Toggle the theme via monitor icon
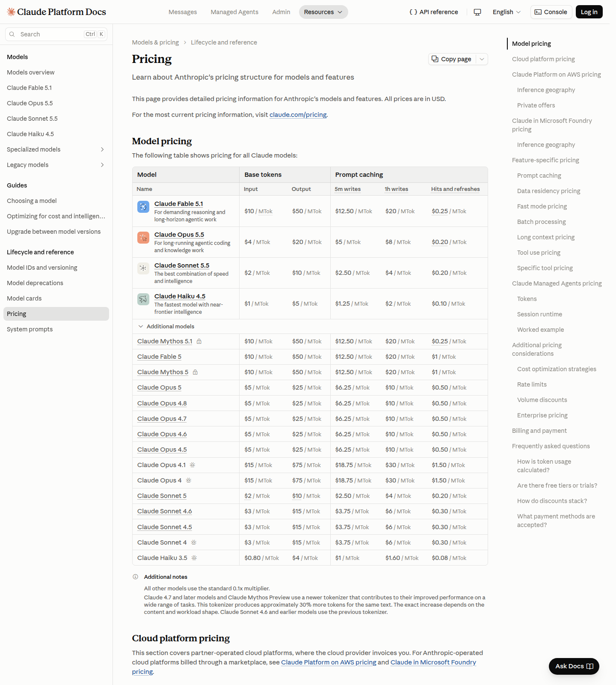616x685 pixels. pos(477,12)
